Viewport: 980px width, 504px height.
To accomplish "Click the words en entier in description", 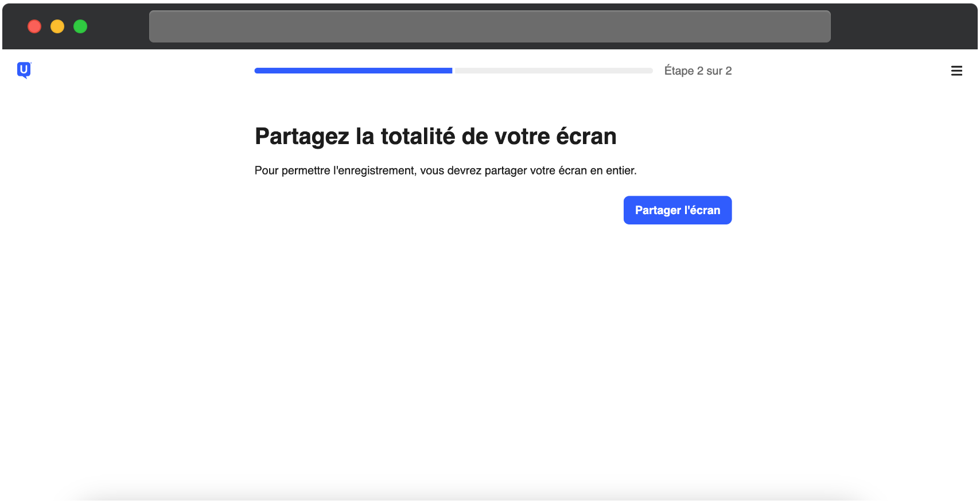I will [x=613, y=170].
